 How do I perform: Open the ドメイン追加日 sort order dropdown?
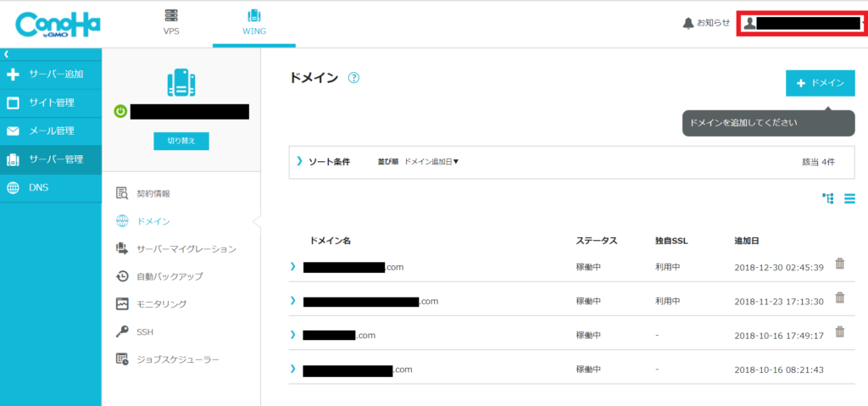click(x=431, y=161)
